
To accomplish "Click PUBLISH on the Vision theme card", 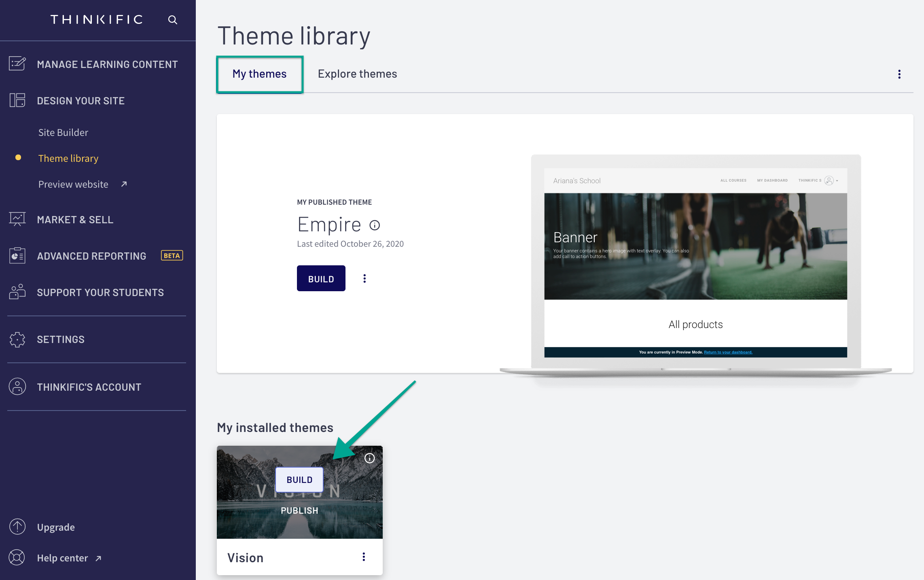I will click(x=299, y=510).
